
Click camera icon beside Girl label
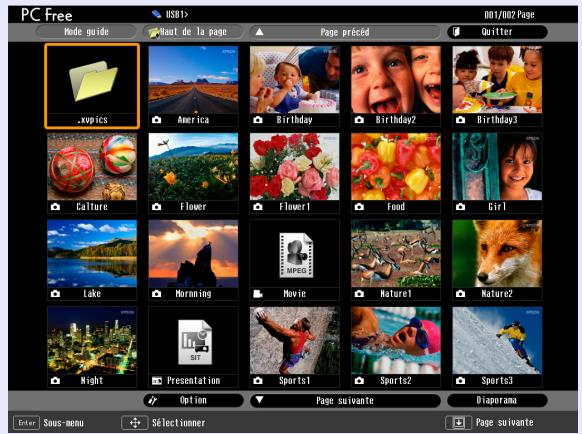tap(460, 207)
